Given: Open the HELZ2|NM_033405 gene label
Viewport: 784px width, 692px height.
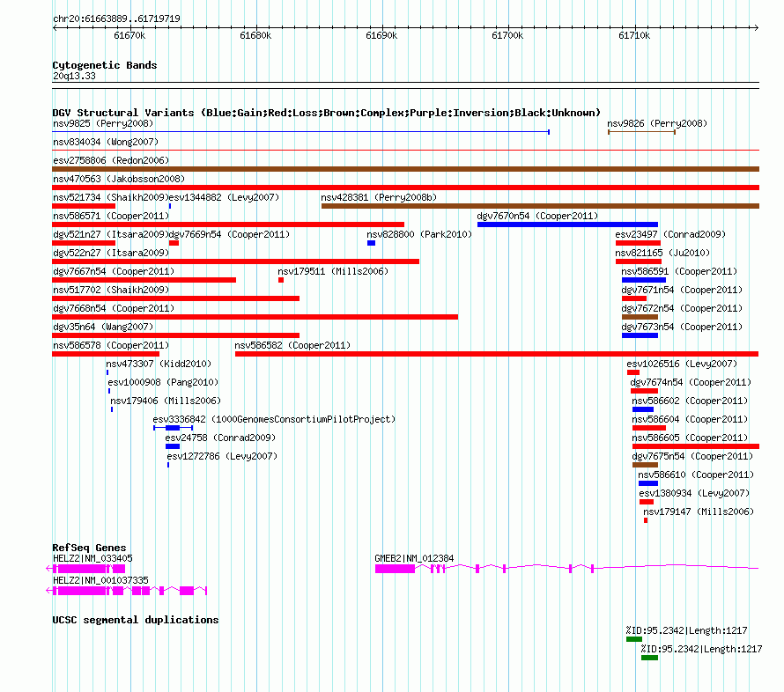Looking at the screenshot, I should 92,558.
